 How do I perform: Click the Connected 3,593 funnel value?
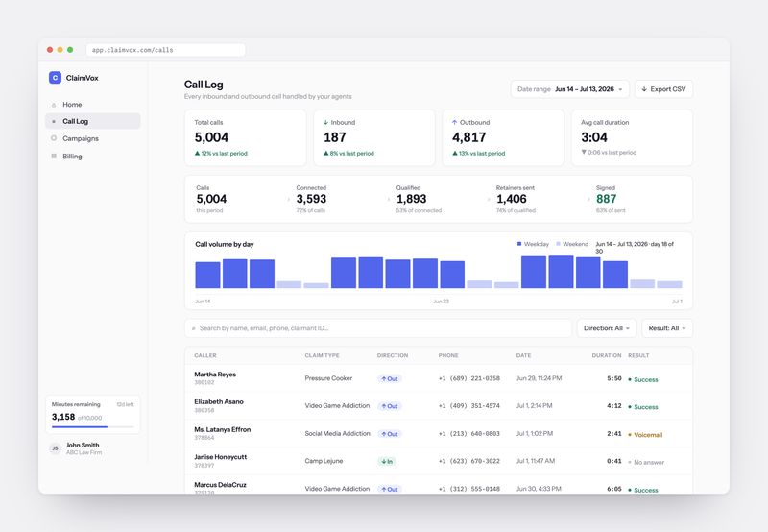[x=311, y=199]
